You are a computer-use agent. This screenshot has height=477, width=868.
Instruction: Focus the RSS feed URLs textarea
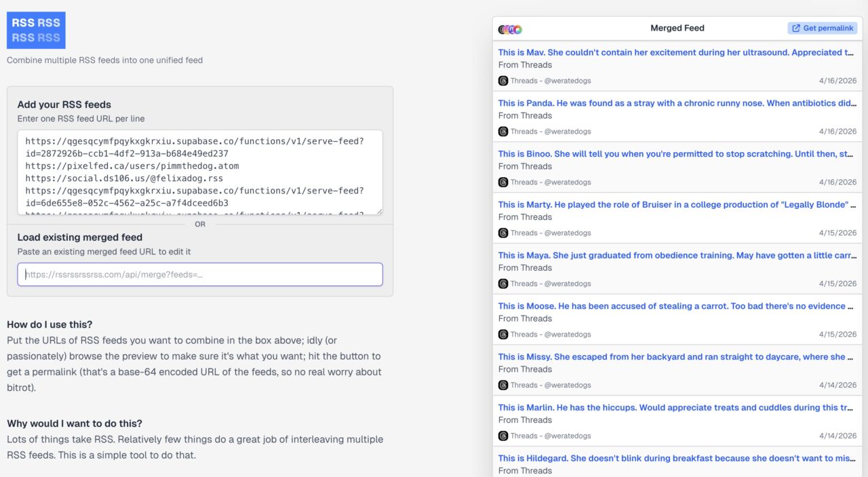199,172
